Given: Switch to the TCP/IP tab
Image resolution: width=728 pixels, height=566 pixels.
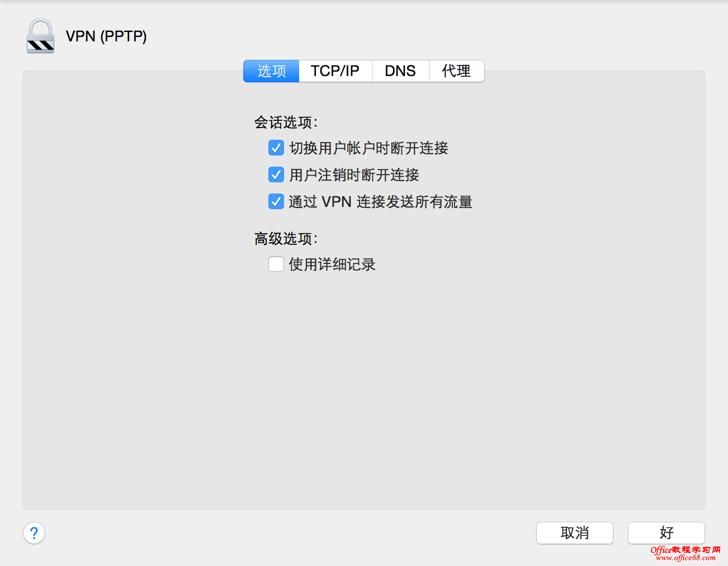Looking at the screenshot, I should (335, 71).
